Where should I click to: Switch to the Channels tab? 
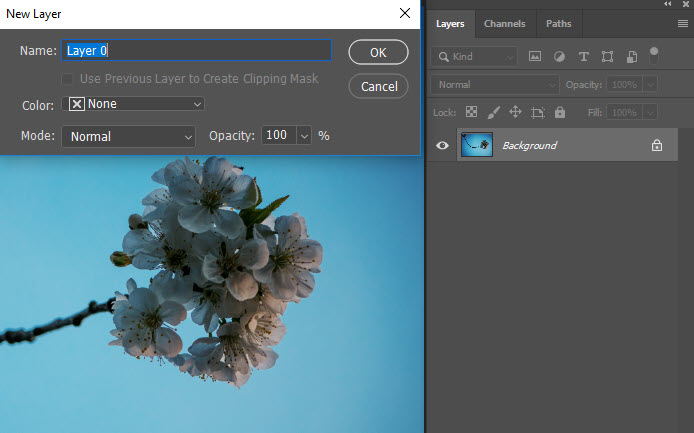click(x=505, y=24)
